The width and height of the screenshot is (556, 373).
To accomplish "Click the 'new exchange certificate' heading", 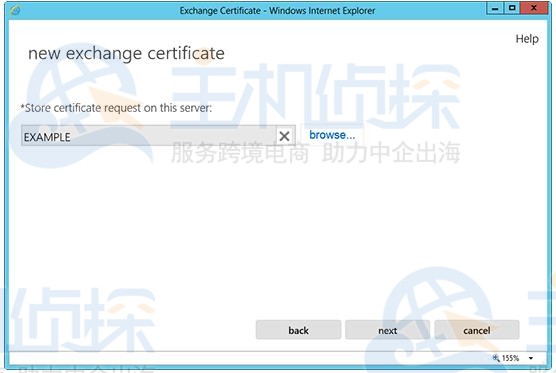I will (126, 54).
